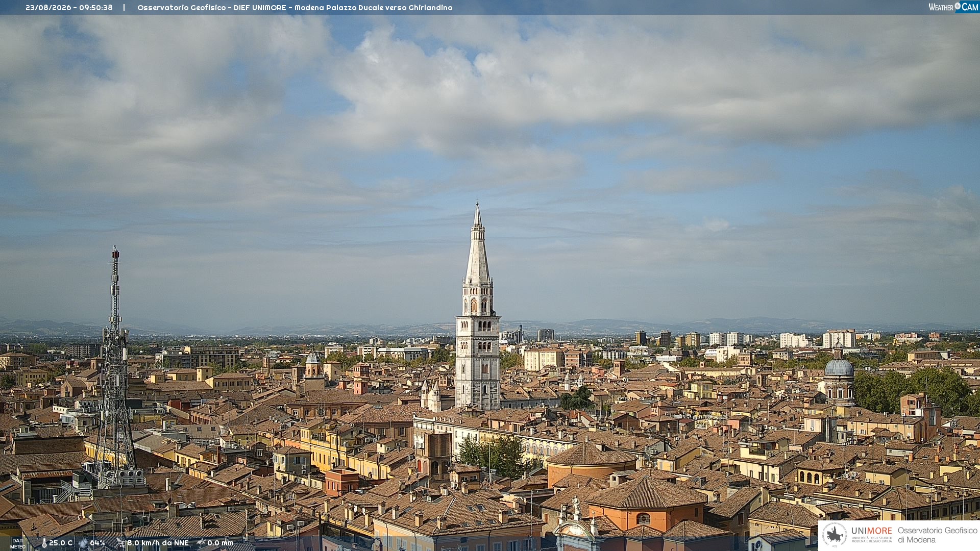Click the WeatherCam logo
Screen dimensions: 980x551
(953, 7)
